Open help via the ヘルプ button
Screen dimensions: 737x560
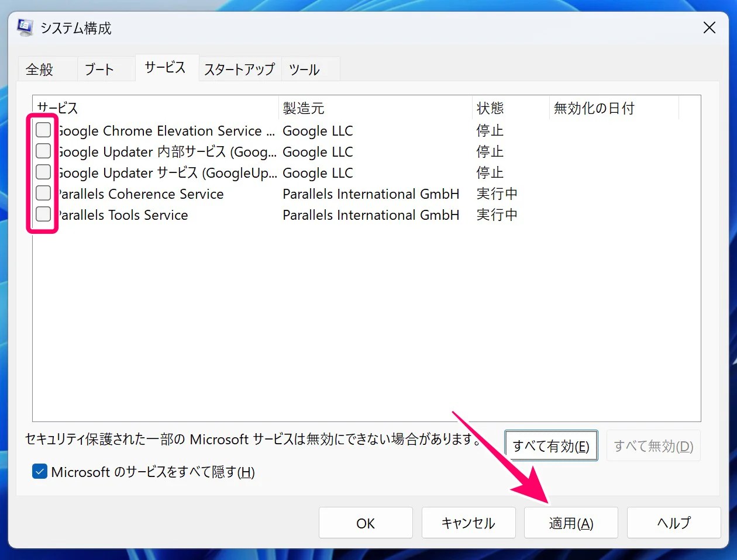[x=673, y=523]
